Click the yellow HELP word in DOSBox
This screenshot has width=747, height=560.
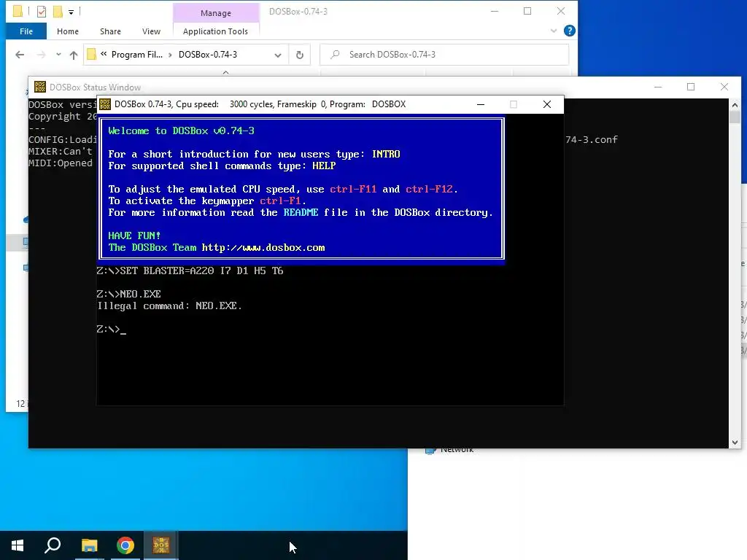tap(324, 166)
